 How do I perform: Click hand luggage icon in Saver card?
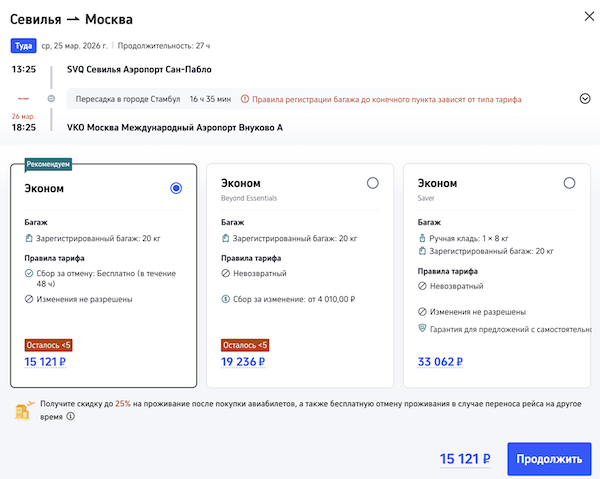[x=423, y=238]
